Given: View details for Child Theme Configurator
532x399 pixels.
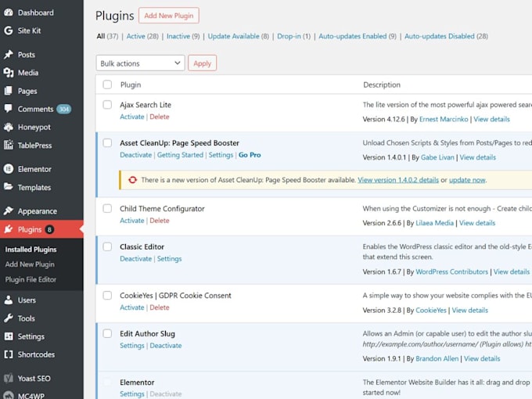Looking at the screenshot, I should [477, 223].
